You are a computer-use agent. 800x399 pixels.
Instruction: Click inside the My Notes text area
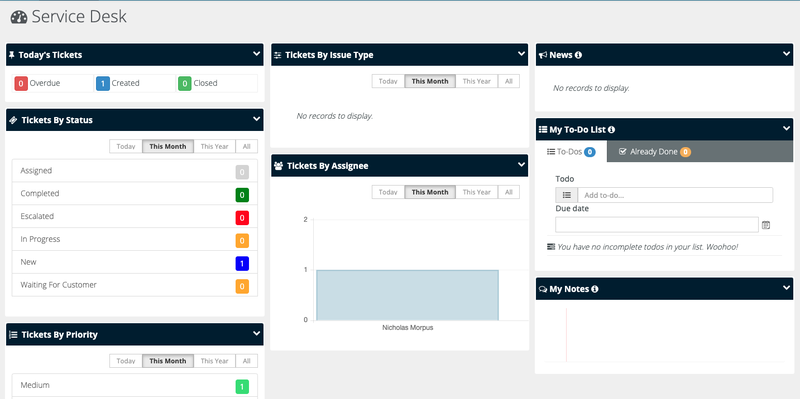point(664,334)
